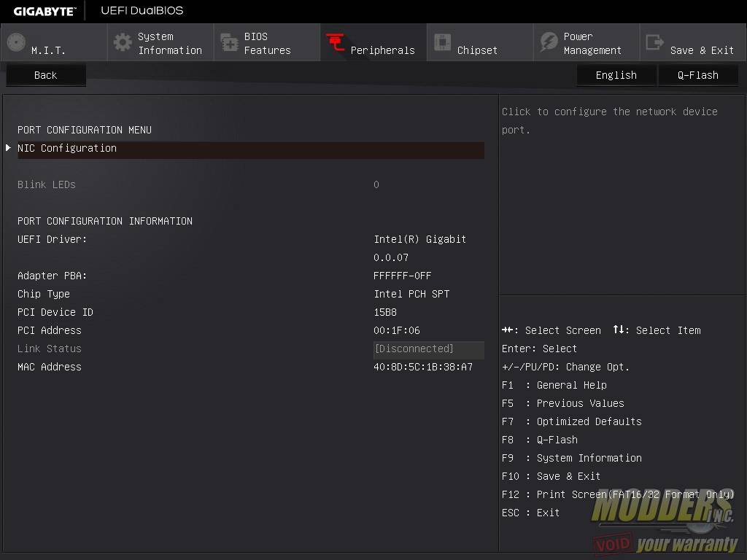Click the network device port help text
This screenshot has width=747, height=560.
pos(609,120)
